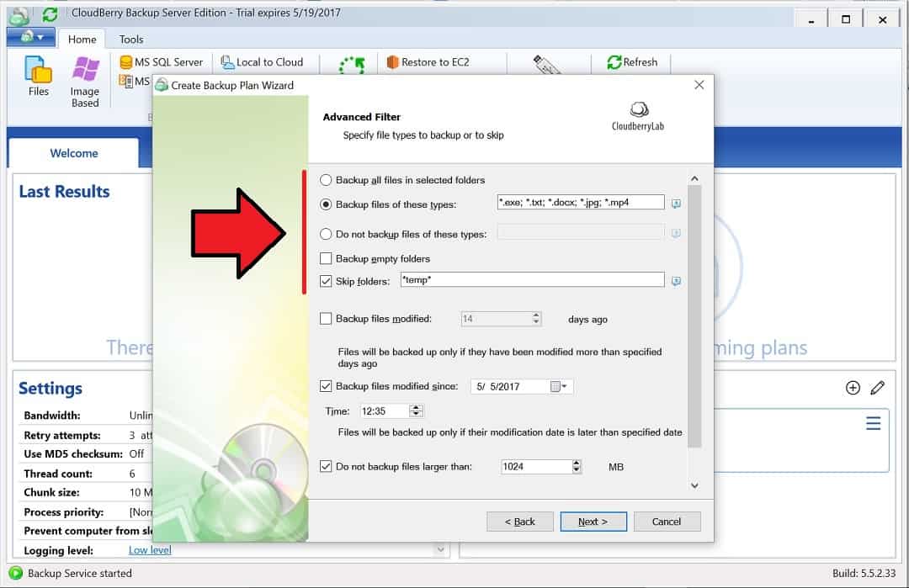Click the Skip folders text field
The image size is (909, 588).
tap(532, 280)
